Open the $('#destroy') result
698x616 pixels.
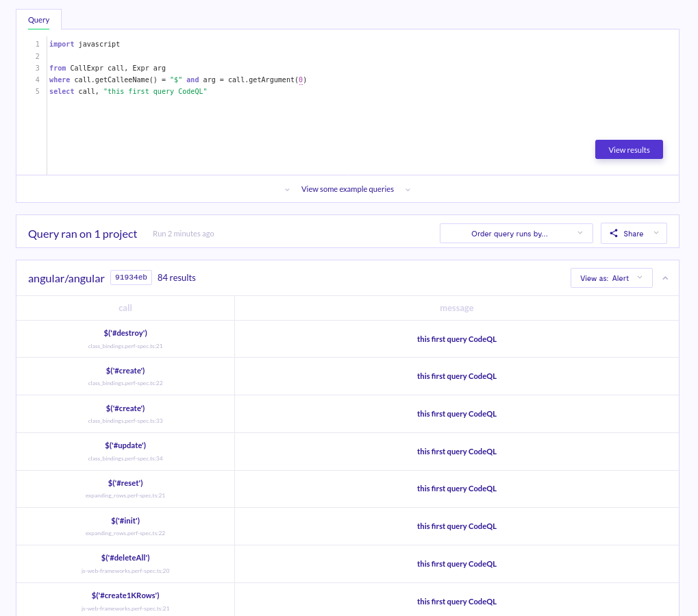pyautogui.click(x=125, y=333)
